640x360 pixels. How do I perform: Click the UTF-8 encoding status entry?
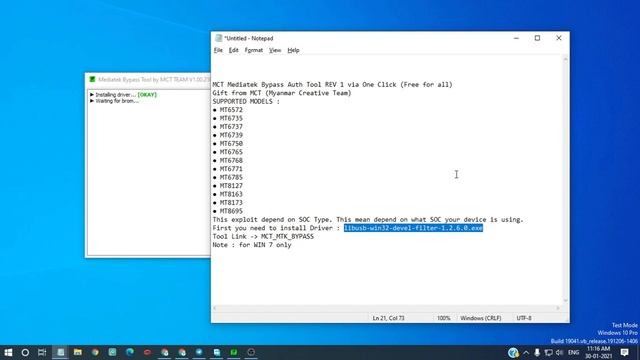click(524, 318)
